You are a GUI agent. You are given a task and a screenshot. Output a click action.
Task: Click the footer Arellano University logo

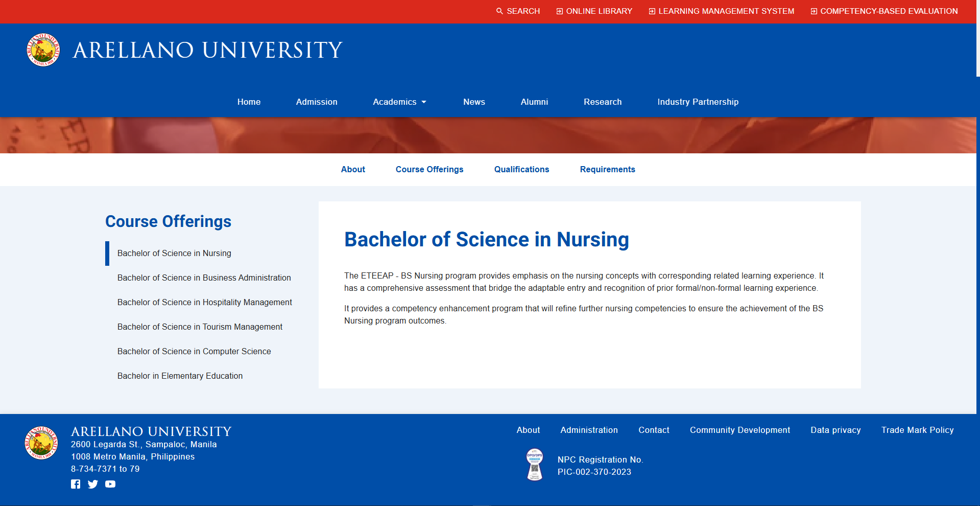click(41, 443)
